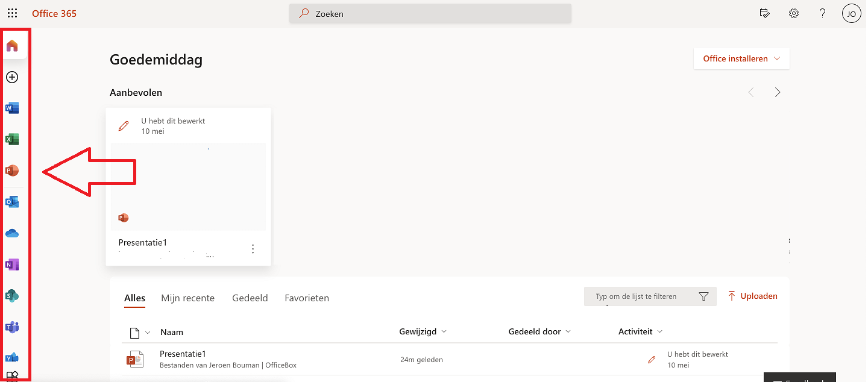This screenshot has height=382, width=868.
Task: Open Excel from the sidebar
Action: tap(12, 140)
